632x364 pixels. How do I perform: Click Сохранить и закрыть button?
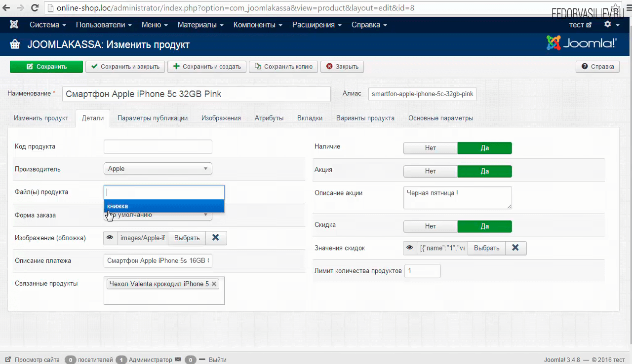(125, 67)
